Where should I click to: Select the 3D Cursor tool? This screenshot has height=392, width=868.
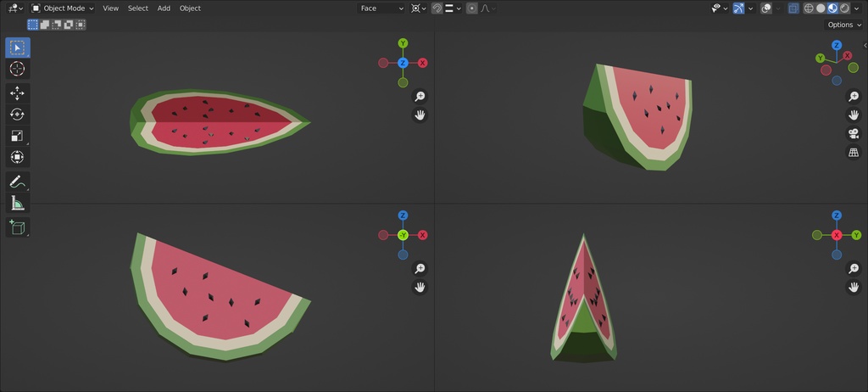point(18,69)
